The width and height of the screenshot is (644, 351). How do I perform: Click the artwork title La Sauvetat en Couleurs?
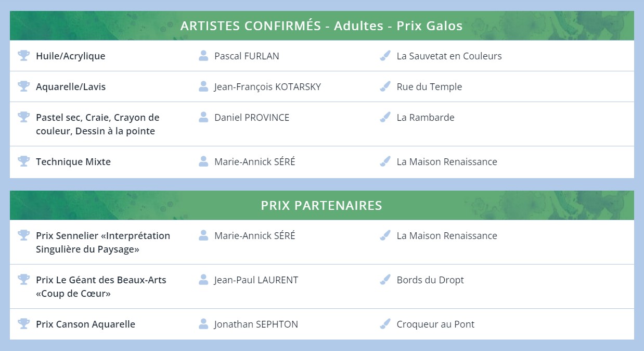(449, 56)
